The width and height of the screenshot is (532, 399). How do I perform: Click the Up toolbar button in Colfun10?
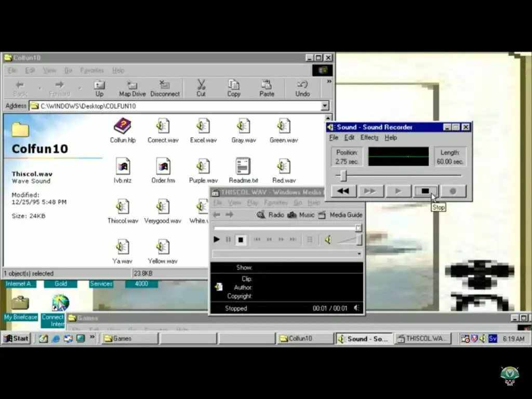[99, 88]
